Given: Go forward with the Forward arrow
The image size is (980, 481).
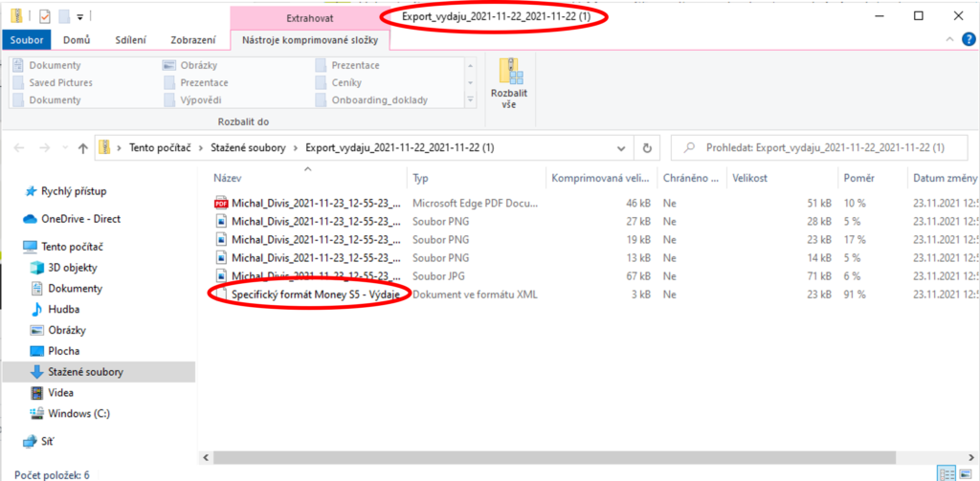Looking at the screenshot, I should tap(44, 148).
